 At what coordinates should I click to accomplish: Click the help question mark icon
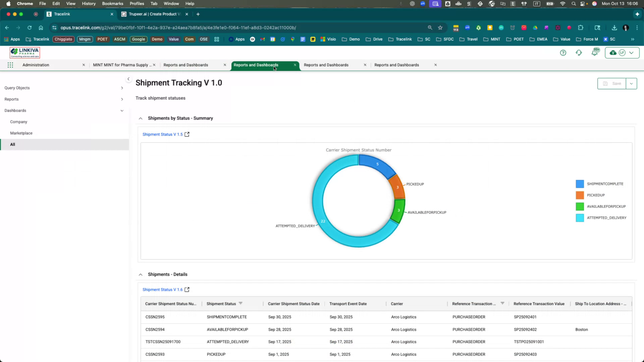pos(563,53)
